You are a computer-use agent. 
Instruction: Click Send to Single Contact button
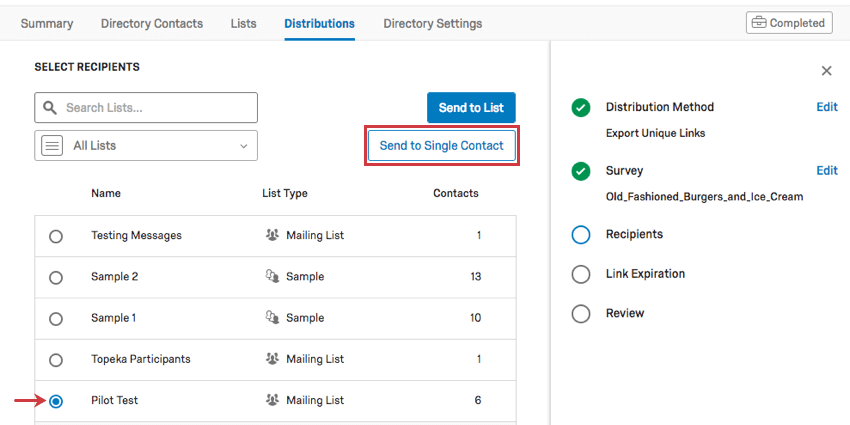coord(441,146)
